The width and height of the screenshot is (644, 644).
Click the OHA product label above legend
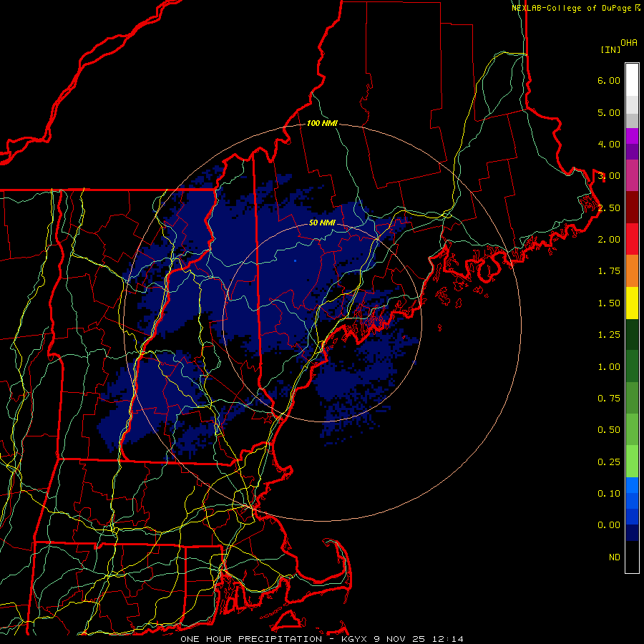[629, 42]
